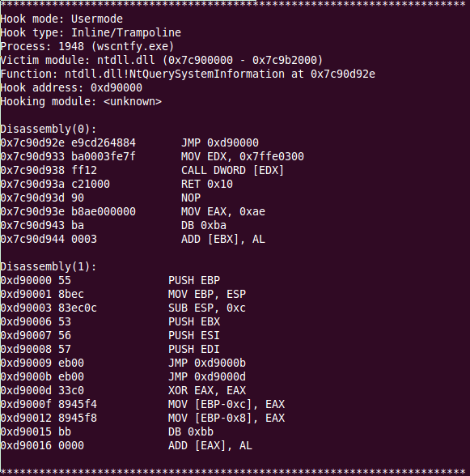Click the JMP 0xd9000d instruction
Image resolution: width=470 pixels, height=476 pixels.
tap(207, 376)
